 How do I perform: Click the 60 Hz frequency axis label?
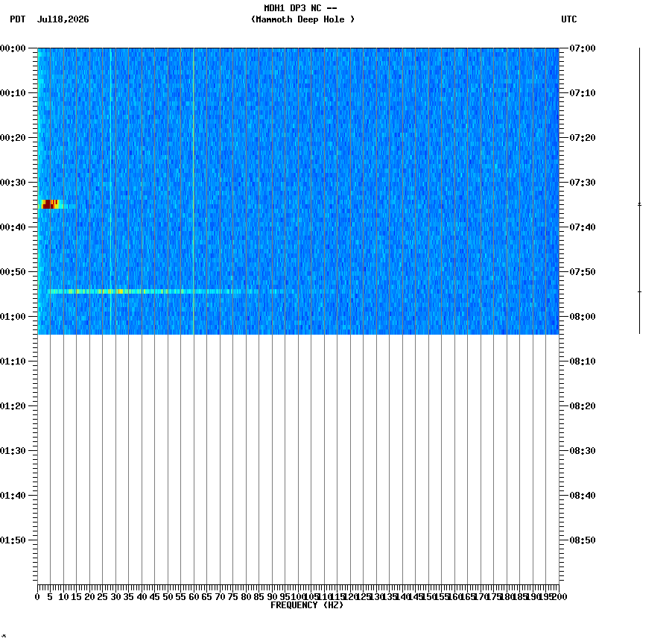click(194, 596)
